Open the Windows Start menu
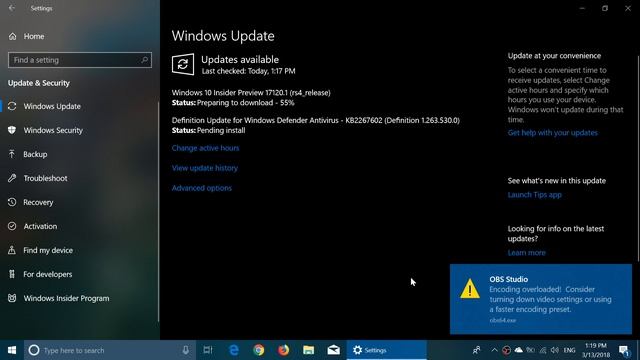The width and height of the screenshot is (640, 360). pos(12,350)
